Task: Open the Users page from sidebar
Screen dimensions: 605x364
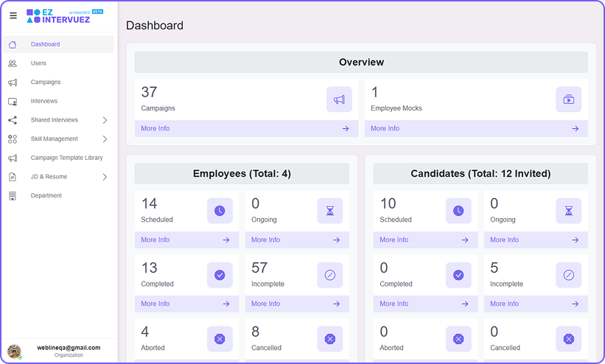Action: click(38, 63)
